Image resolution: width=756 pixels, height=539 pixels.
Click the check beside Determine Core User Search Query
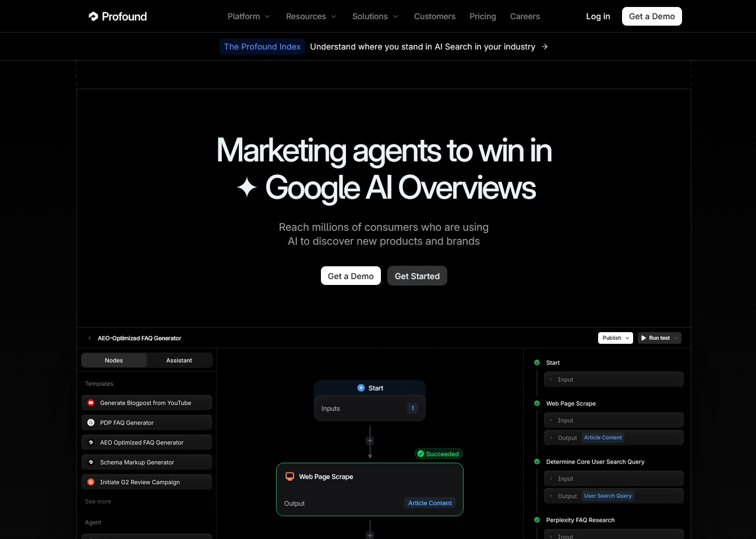point(537,462)
